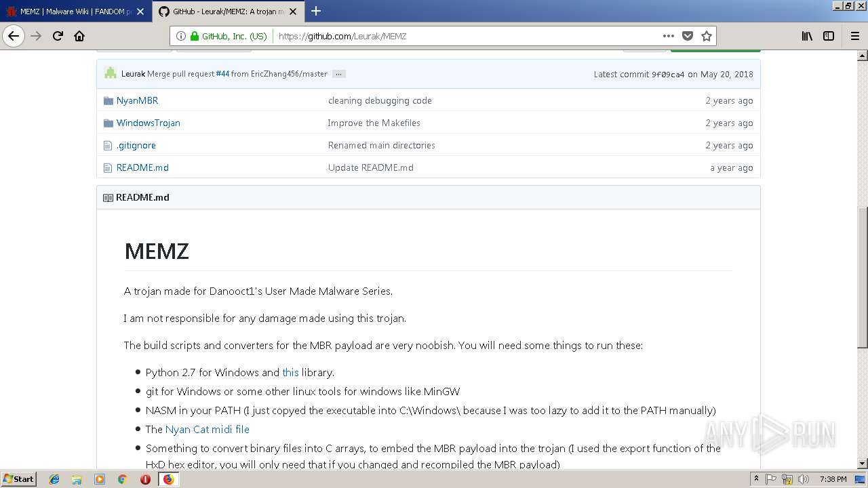Select the GitHub Leurak/MEMZ tab
This screenshot has width=868, height=488.
coord(229,12)
